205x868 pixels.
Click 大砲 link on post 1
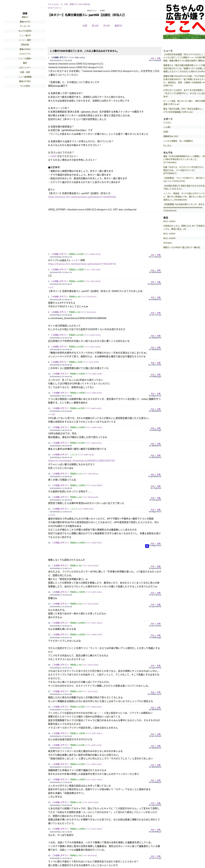159,58
